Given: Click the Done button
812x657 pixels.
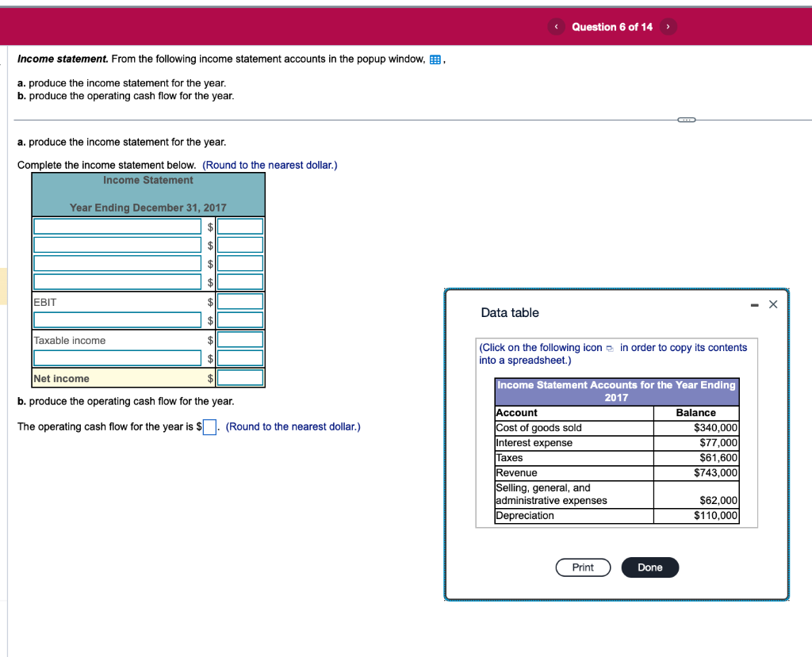Looking at the screenshot, I should 650,567.
